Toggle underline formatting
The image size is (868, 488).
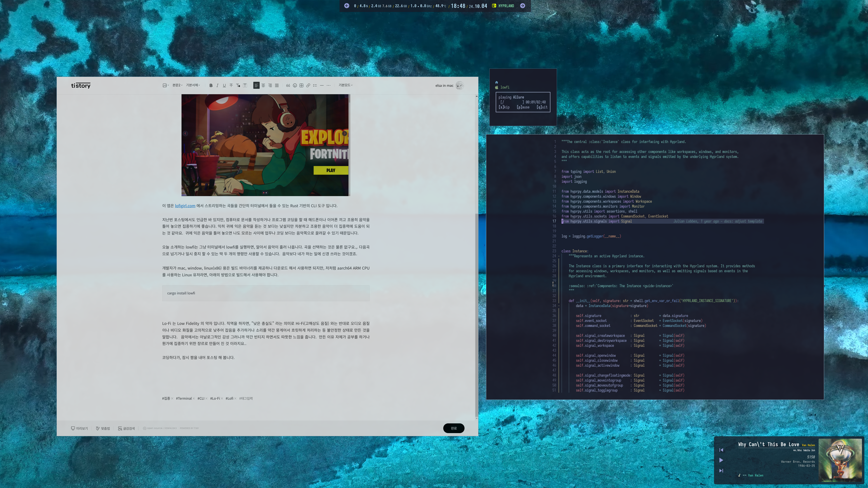224,86
